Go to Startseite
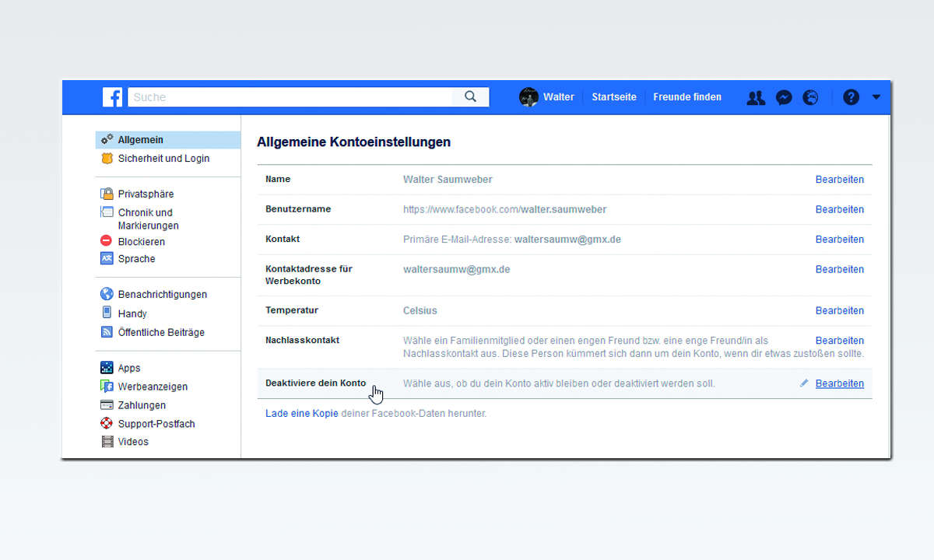Image resolution: width=934 pixels, height=560 pixels. pyautogui.click(x=614, y=97)
